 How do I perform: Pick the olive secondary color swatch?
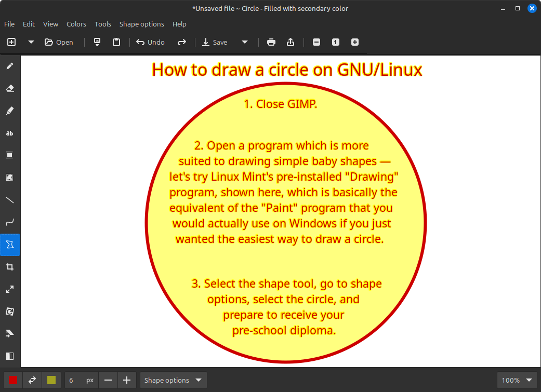[x=51, y=380]
